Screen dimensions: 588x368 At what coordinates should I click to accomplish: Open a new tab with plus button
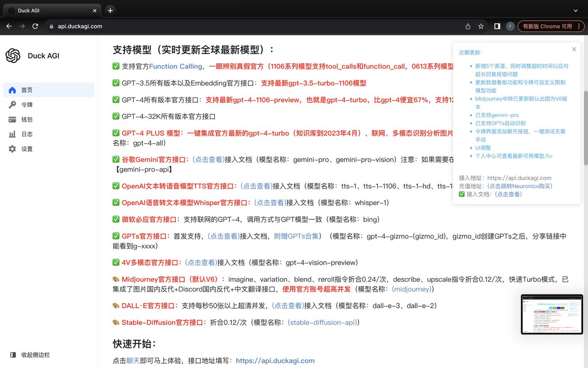point(110,10)
